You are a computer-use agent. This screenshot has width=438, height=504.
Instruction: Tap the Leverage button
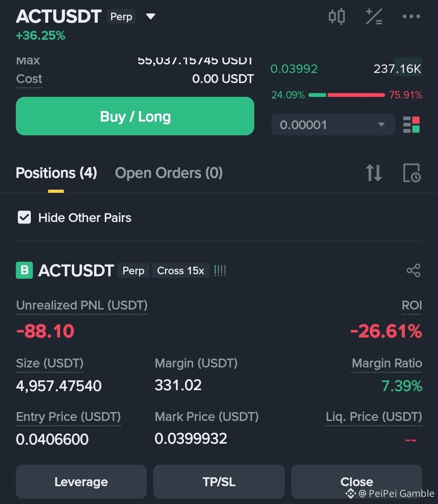coord(81,482)
